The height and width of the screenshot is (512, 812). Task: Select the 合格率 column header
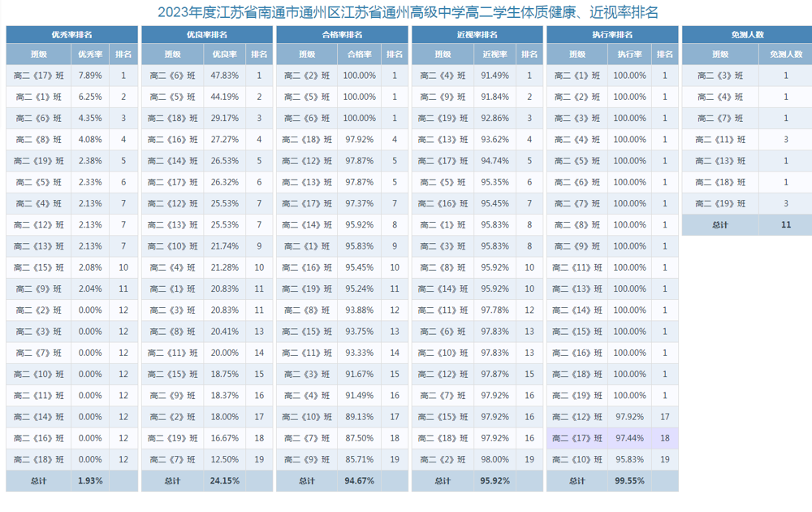tap(360, 54)
